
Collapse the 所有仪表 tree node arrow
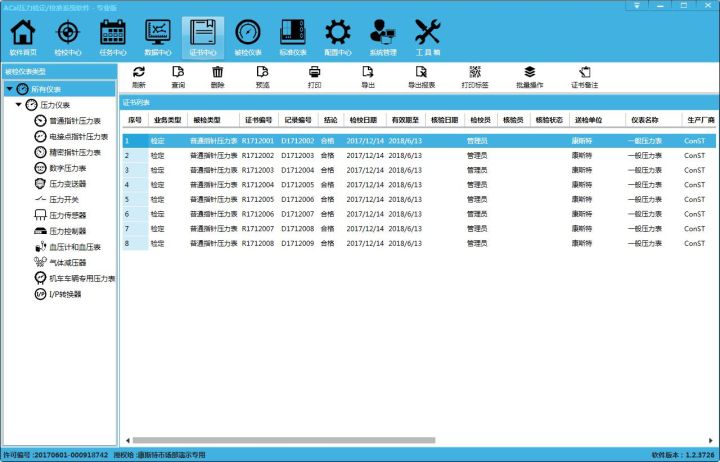point(9,89)
